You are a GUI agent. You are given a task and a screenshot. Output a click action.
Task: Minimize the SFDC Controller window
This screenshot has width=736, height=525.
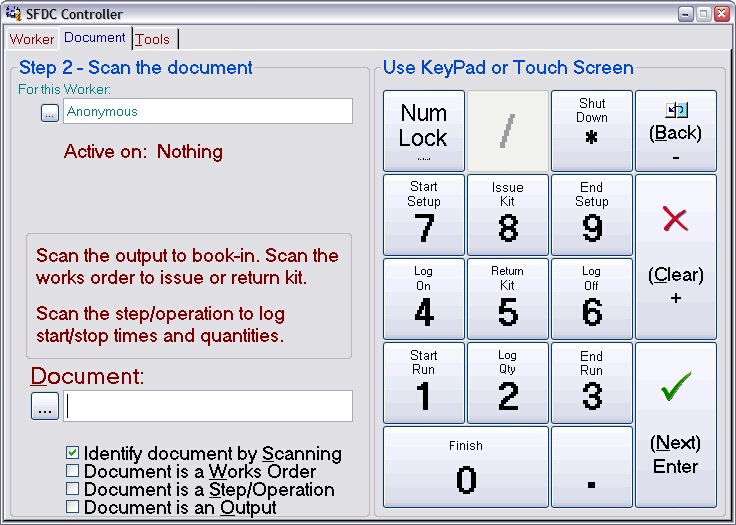coord(686,14)
